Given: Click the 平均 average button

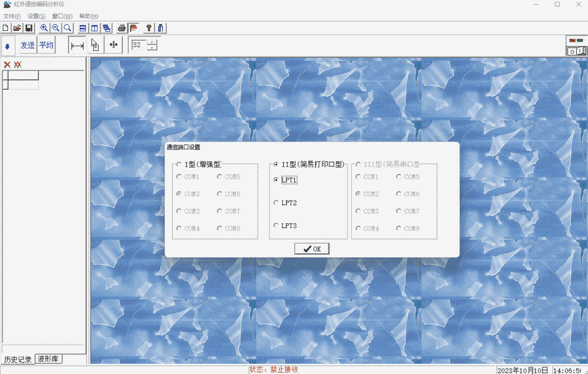Looking at the screenshot, I should pyautogui.click(x=46, y=45).
